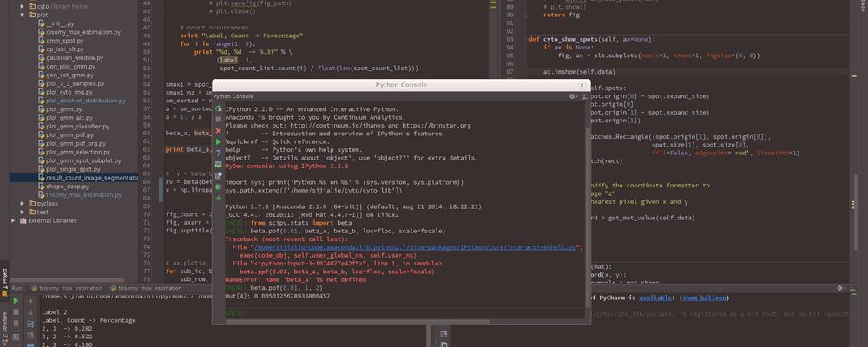Toggle soft-wrap in the Run output panel
Screen dimensions: 868x347
point(30,324)
